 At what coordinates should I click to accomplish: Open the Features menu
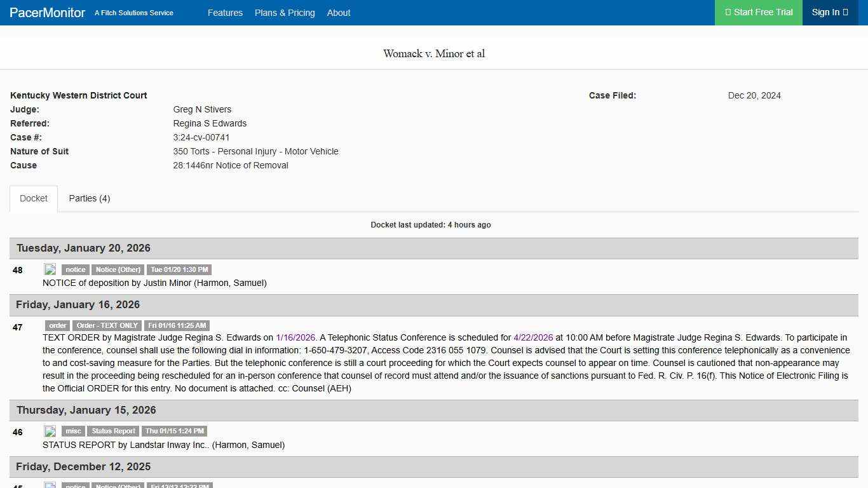pyautogui.click(x=225, y=13)
